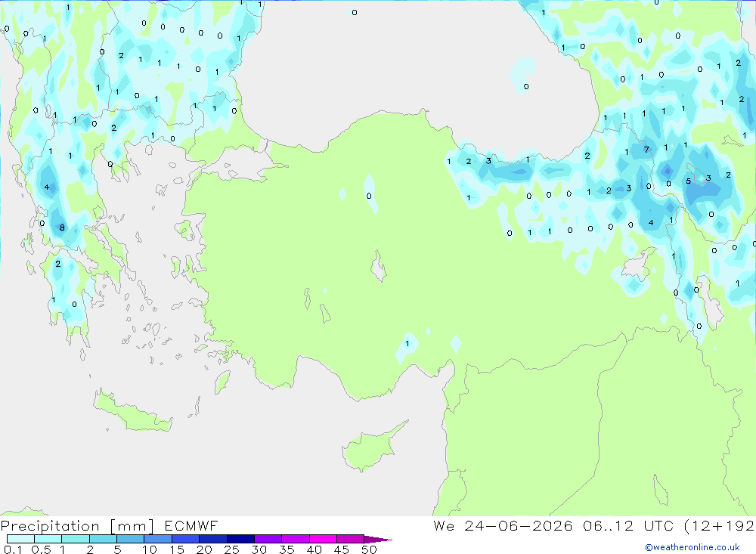Select the 10–15 mm blue legend swatch
The height and width of the screenshot is (554, 756).
coord(158,539)
